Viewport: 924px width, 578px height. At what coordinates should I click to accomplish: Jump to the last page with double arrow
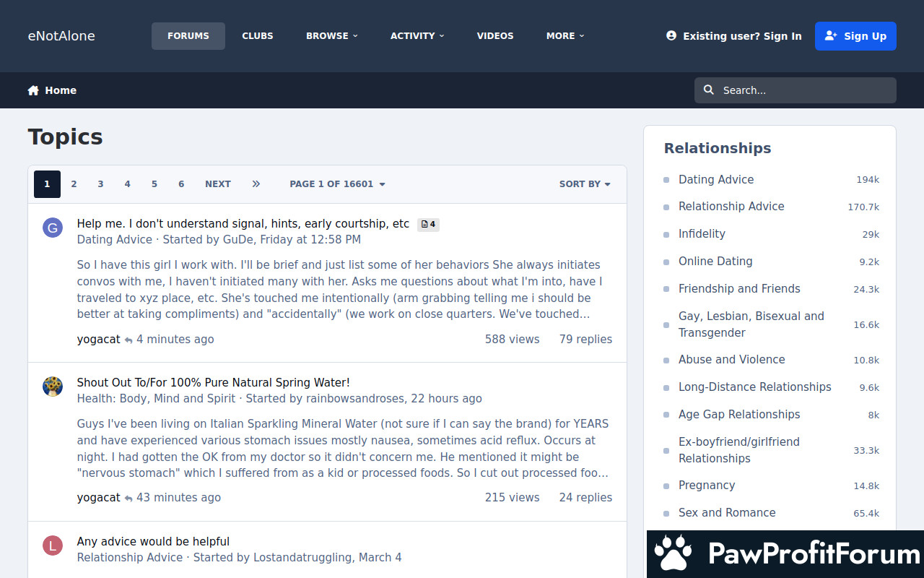256,184
